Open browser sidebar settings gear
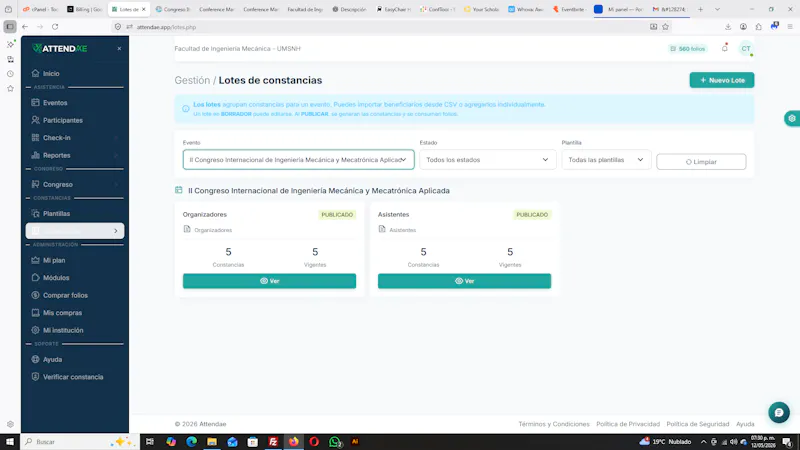 10,424
